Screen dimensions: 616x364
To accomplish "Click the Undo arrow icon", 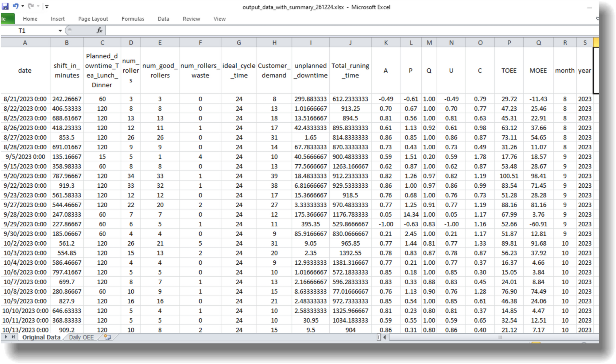I will pyautogui.click(x=15, y=6).
